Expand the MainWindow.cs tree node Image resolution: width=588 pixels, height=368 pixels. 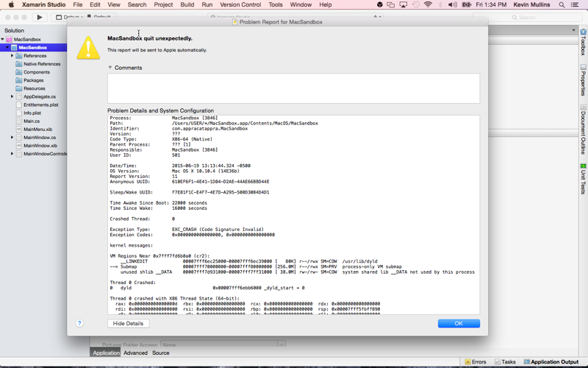point(12,138)
